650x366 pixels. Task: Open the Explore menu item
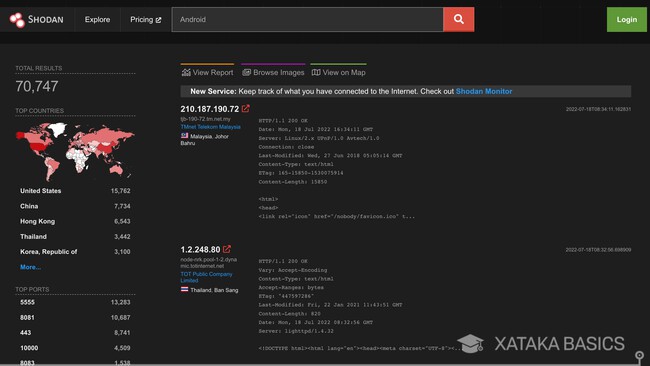click(x=97, y=19)
